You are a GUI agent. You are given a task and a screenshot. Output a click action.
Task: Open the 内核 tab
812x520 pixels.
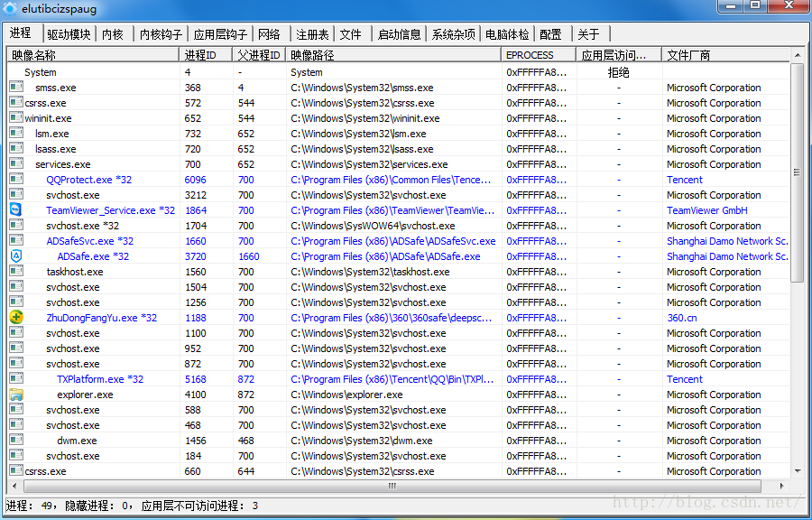click(x=113, y=34)
